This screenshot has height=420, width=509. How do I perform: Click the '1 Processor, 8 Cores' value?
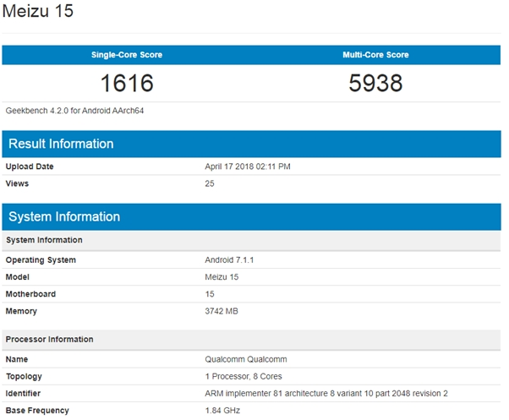pos(244,377)
